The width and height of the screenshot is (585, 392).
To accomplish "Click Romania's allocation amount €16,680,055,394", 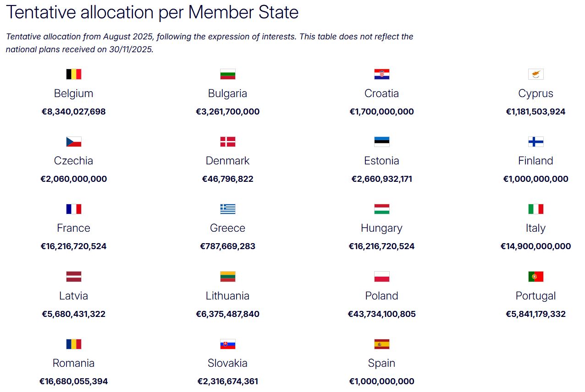I will [73, 381].
